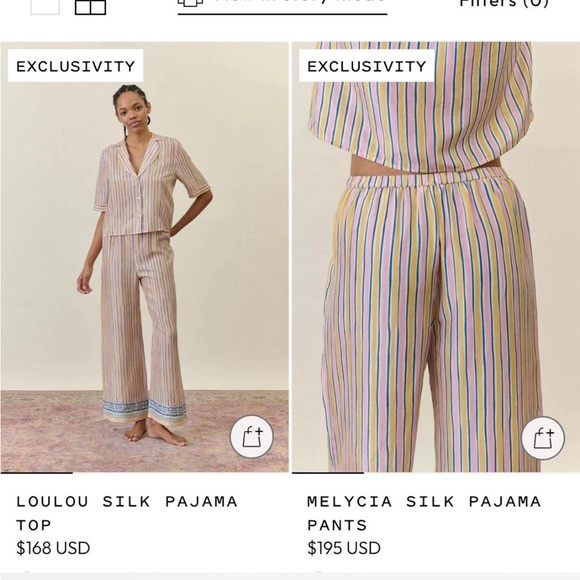Click the model's face in Loulou photo
The height and width of the screenshot is (580, 580).
tap(132, 109)
